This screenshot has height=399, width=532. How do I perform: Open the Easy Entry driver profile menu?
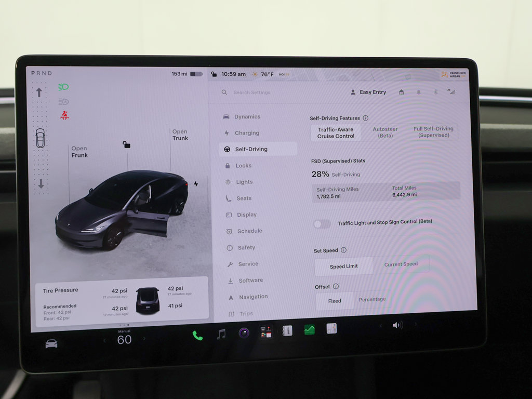click(x=368, y=92)
